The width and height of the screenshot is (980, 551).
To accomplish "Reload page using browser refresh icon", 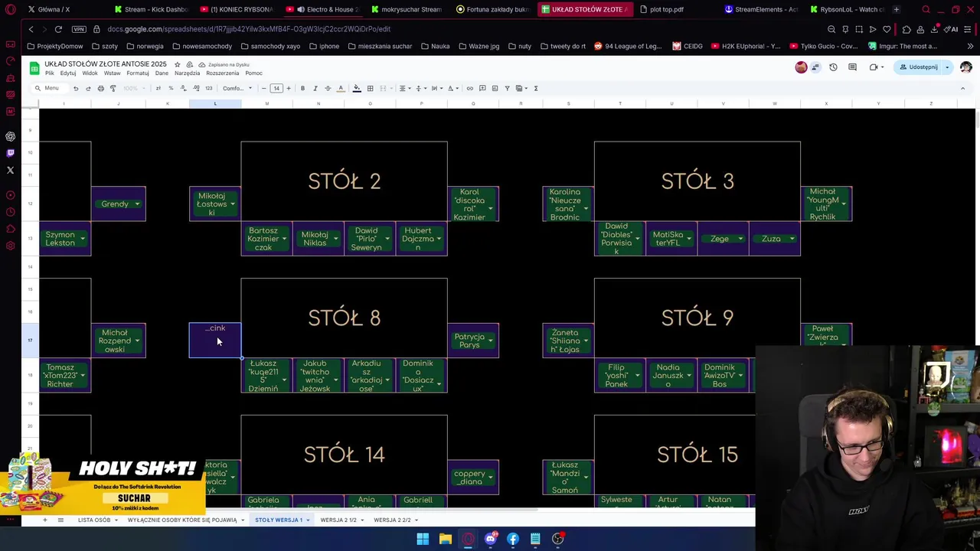I will point(58,29).
